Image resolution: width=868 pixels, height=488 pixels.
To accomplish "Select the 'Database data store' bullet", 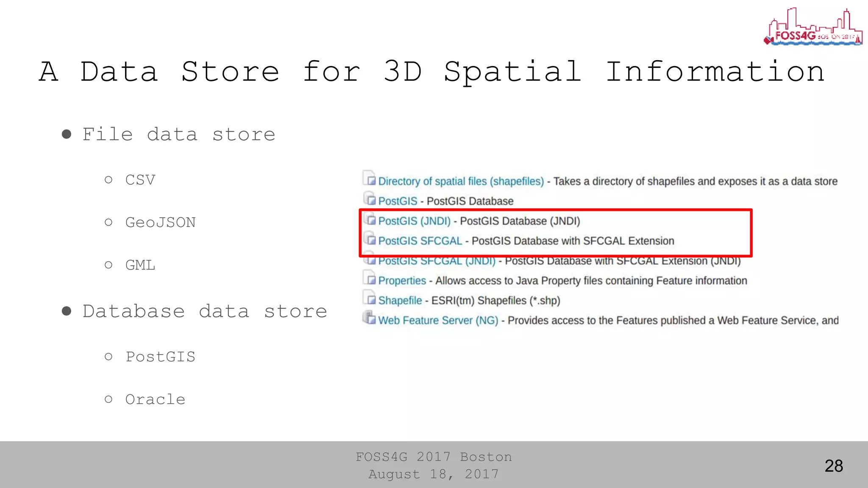I will click(x=205, y=311).
